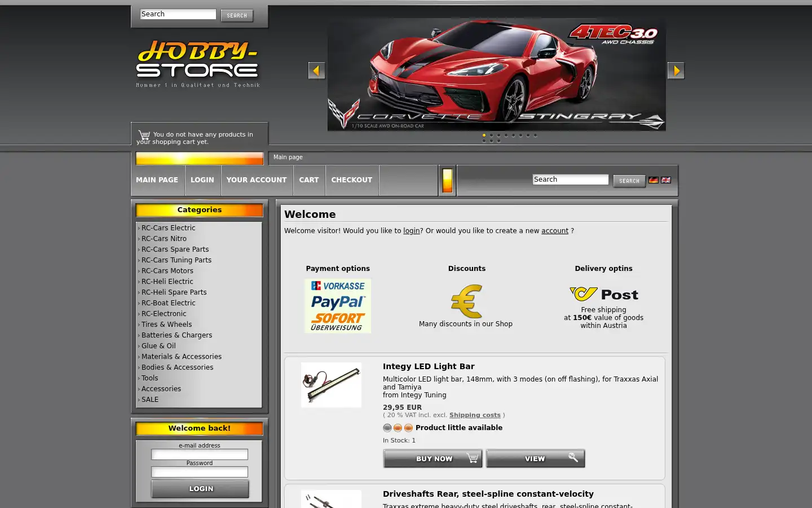The image size is (812, 508).
Task: Click the Password field
Action: [200, 472]
